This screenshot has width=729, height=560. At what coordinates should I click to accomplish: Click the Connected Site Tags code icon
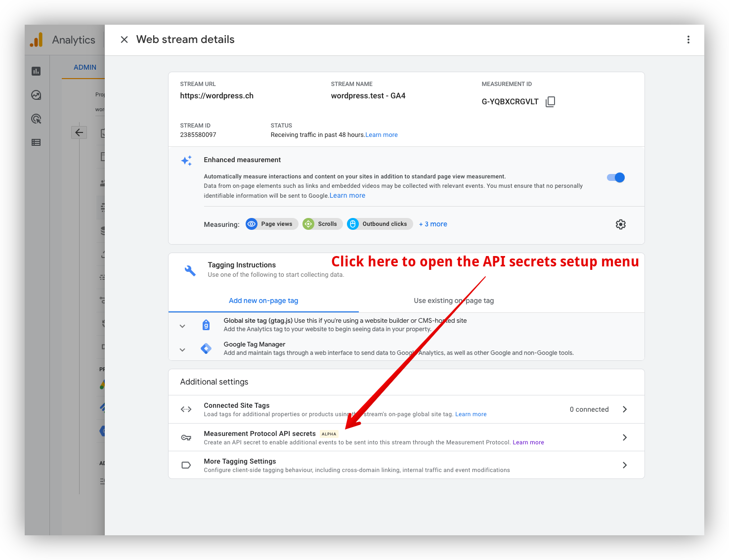[x=186, y=409]
